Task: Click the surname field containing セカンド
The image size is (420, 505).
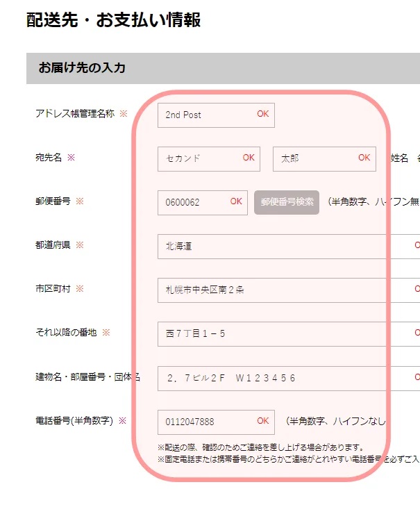Action: (x=209, y=159)
